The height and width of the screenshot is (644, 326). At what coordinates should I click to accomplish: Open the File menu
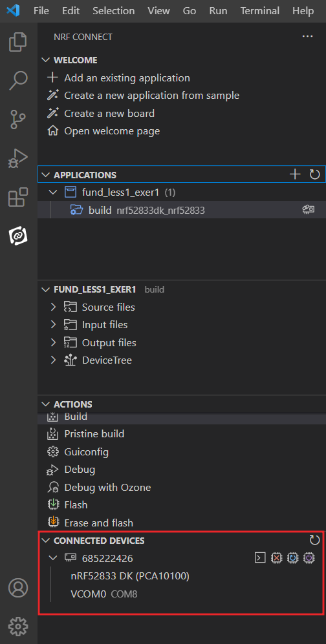[41, 11]
